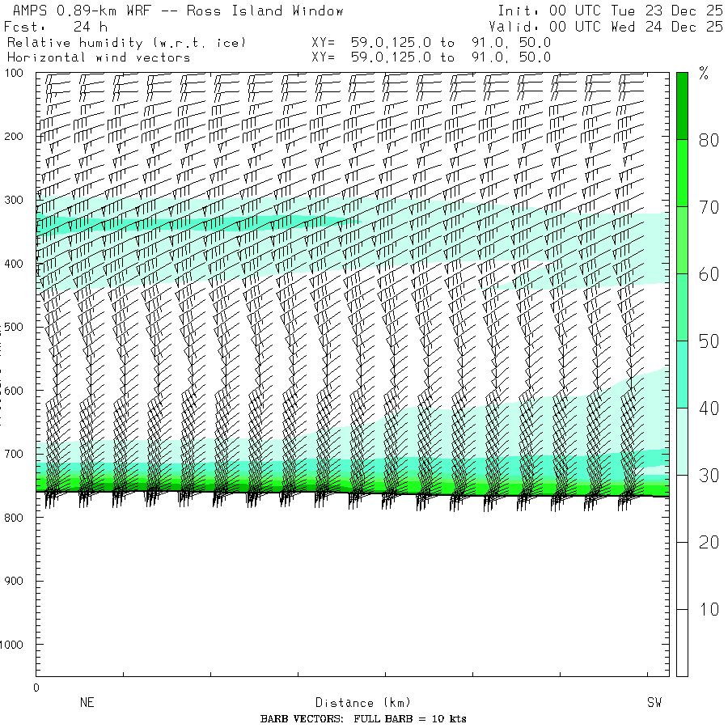Image resolution: width=728 pixels, height=728 pixels.
Task: Pick the pale aqua 30–40% colorbar segment
Action: coord(682,441)
